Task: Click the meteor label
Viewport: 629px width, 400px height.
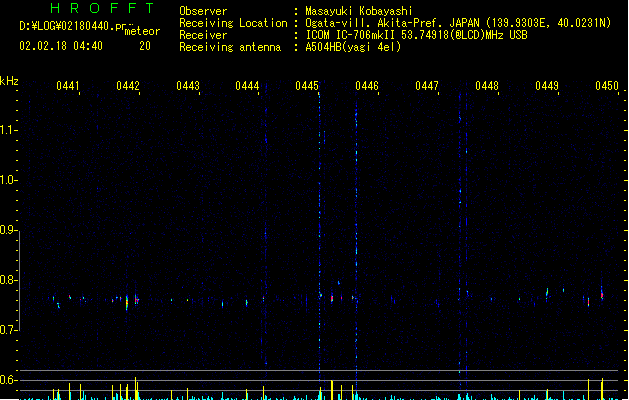Action: (142, 31)
